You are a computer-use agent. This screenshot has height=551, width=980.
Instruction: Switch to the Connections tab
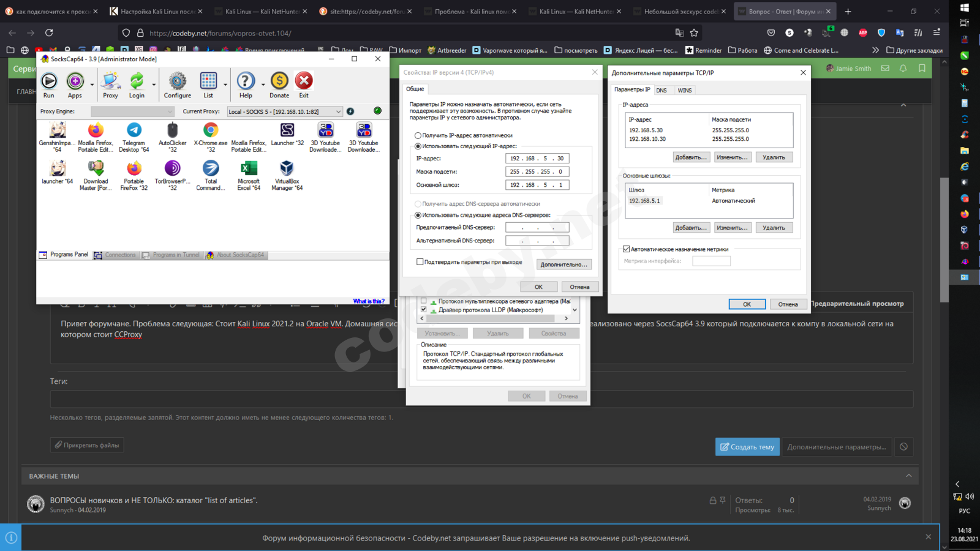click(115, 255)
